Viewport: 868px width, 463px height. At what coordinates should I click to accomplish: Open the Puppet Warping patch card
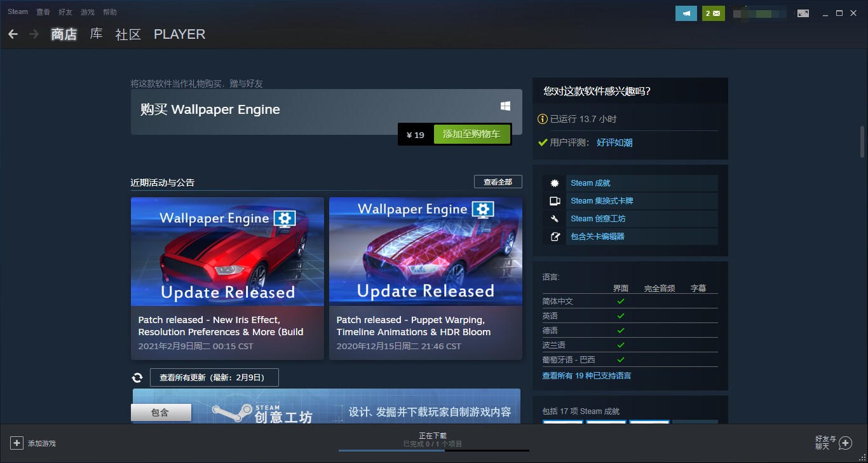[426, 279]
